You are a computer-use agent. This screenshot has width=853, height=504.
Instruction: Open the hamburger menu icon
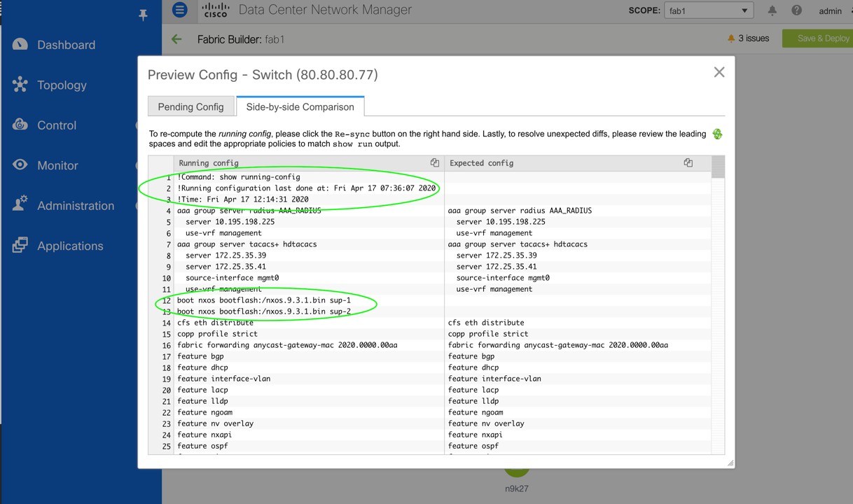[180, 10]
